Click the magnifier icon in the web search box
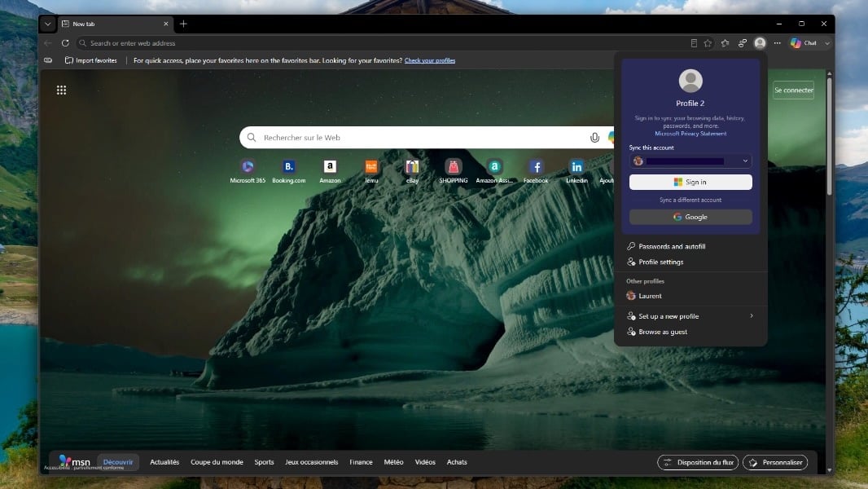Image resolution: width=868 pixels, height=489 pixels. [x=252, y=138]
